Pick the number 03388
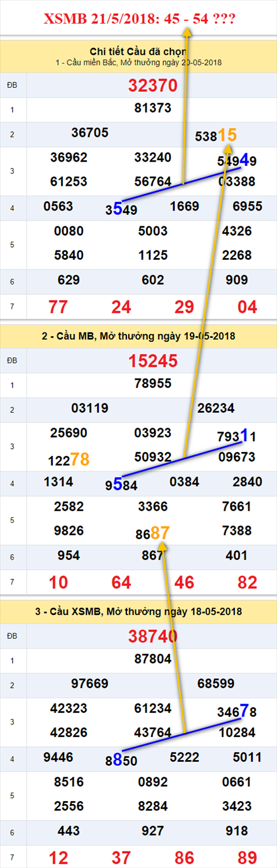 (237, 182)
